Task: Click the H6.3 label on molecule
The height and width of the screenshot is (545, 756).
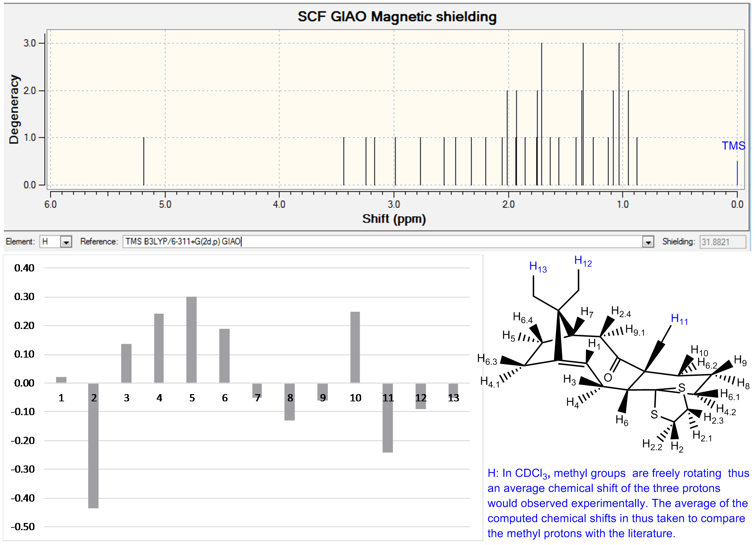Action: click(487, 359)
